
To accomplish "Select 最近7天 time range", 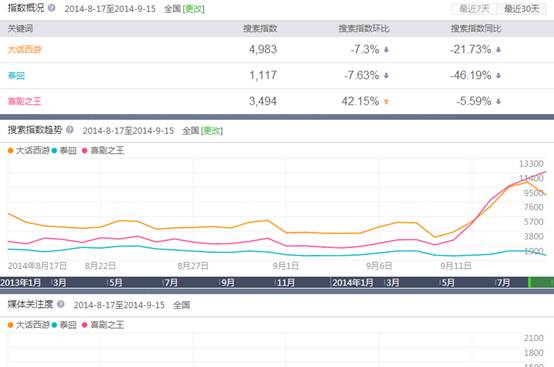I will (x=474, y=9).
